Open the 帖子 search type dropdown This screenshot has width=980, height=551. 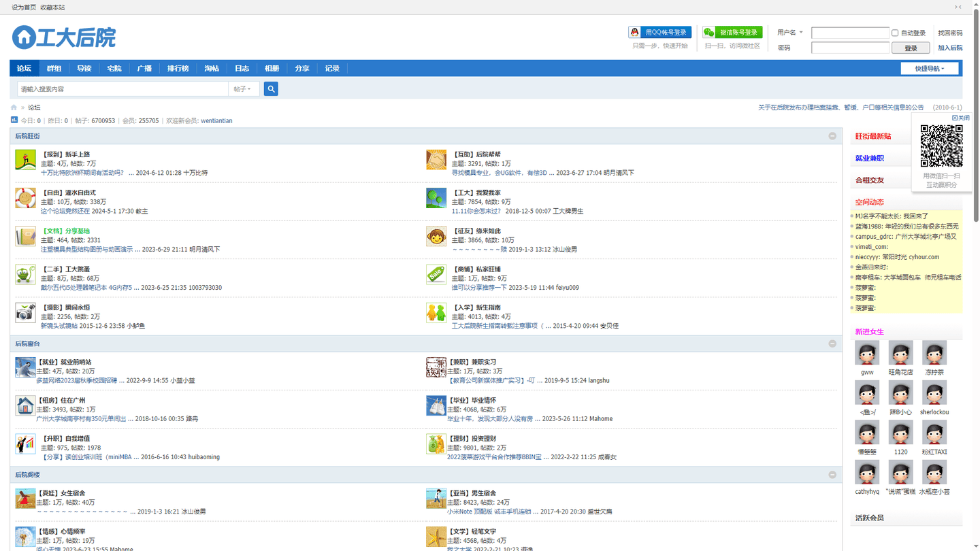coord(243,89)
